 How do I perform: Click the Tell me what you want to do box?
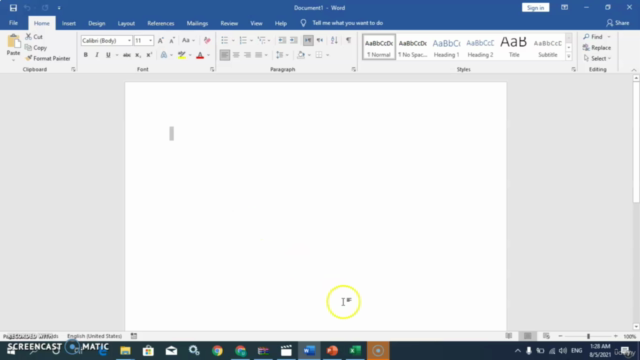[x=347, y=23]
